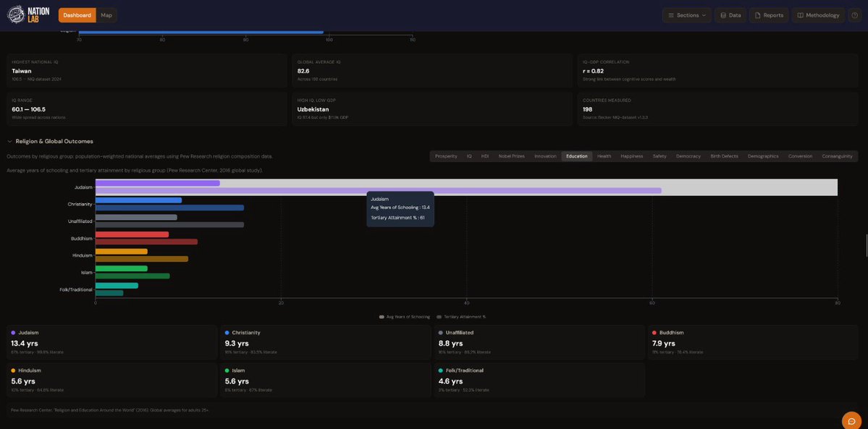The width and height of the screenshot is (868, 429).
Task: Click the page vertical scrollbar
Action: click(867, 245)
